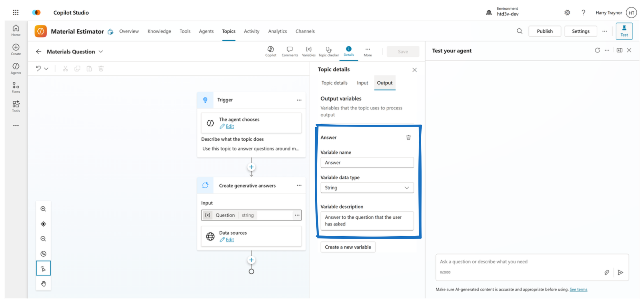Open Flows in the left sidebar
Screen dimensions: 644x303
coord(16,87)
